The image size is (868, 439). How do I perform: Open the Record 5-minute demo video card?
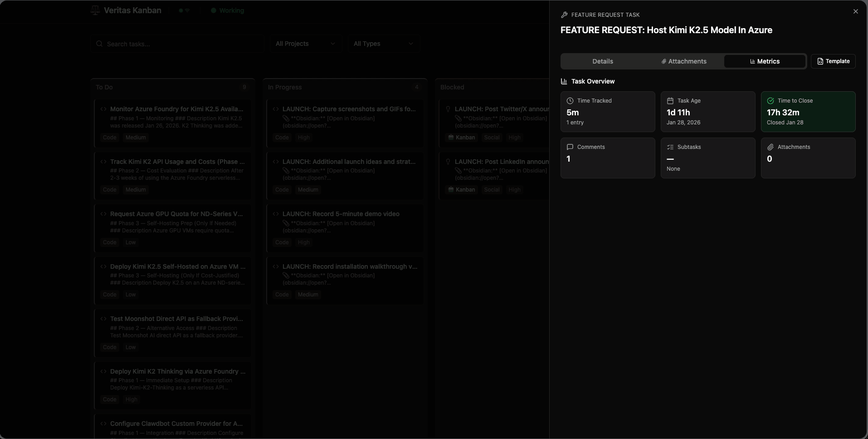[x=345, y=227]
